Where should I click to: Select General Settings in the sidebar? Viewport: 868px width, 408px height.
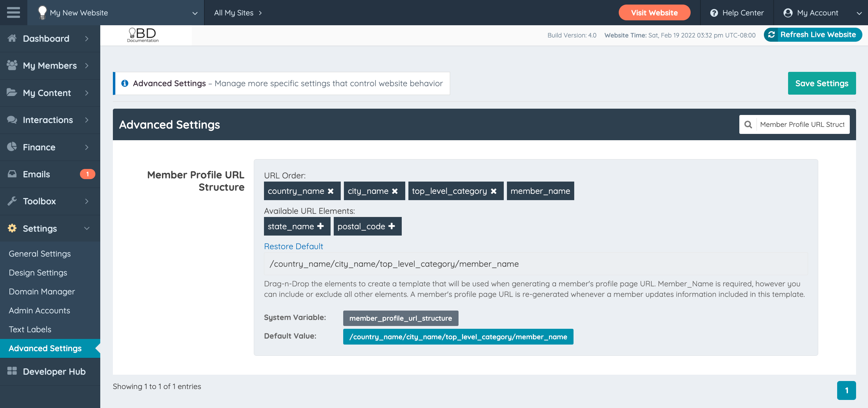40,253
